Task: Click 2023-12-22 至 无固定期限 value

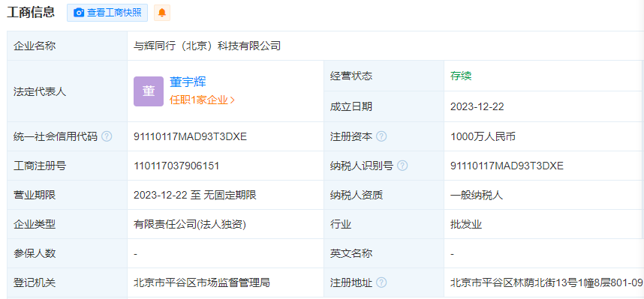Action: (x=195, y=195)
